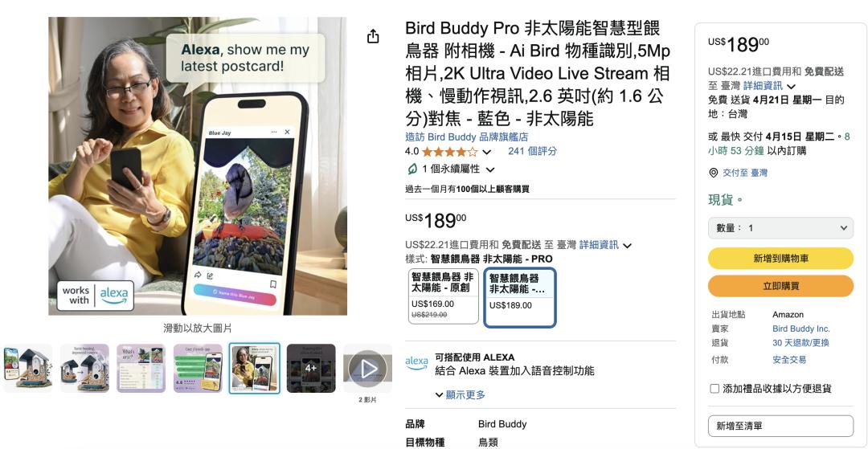This screenshot has height=449, width=868.
Task: Select first bird feeder product thumbnail
Action: pos(27,369)
